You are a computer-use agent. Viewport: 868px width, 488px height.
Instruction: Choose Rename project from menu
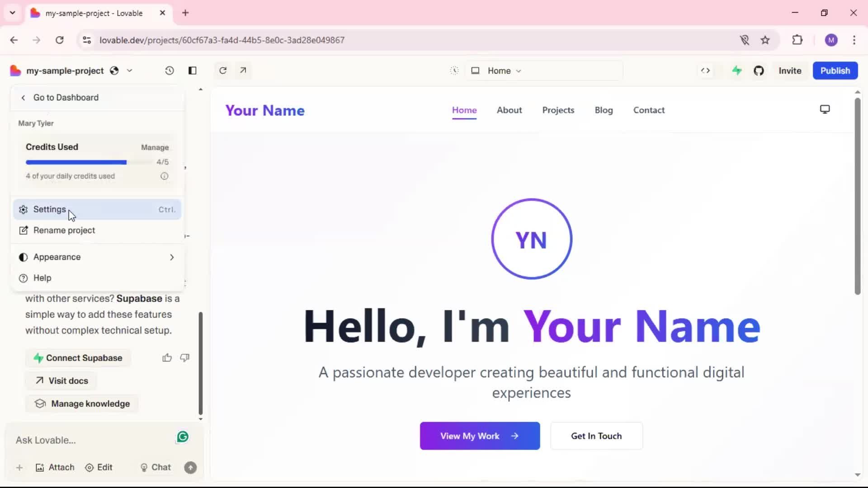97,230
